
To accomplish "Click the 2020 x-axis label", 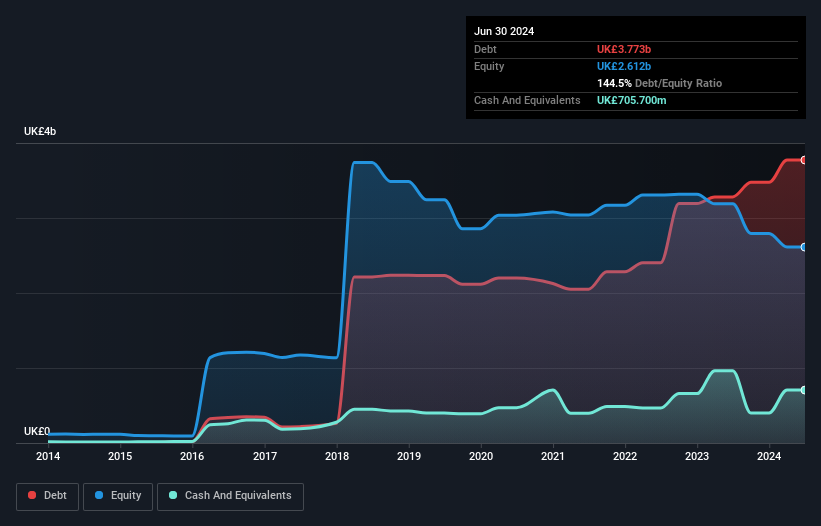I will 481,456.
